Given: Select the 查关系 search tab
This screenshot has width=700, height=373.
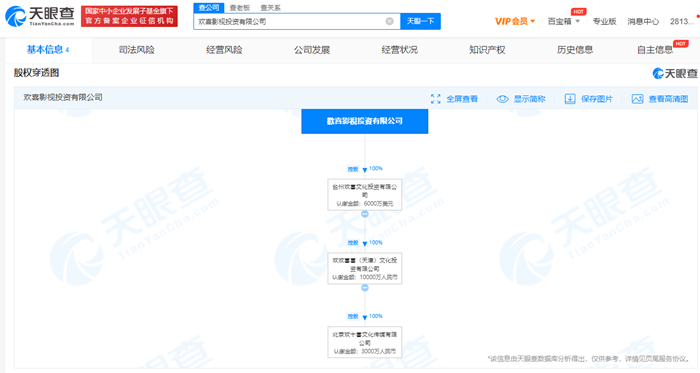Looking at the screenshot, I should [x=271, y=8].
